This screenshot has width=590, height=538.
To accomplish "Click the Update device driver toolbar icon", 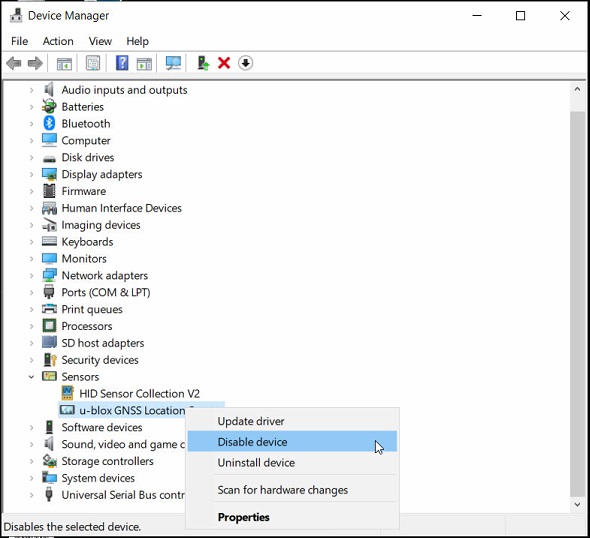I will click(203, 63).
